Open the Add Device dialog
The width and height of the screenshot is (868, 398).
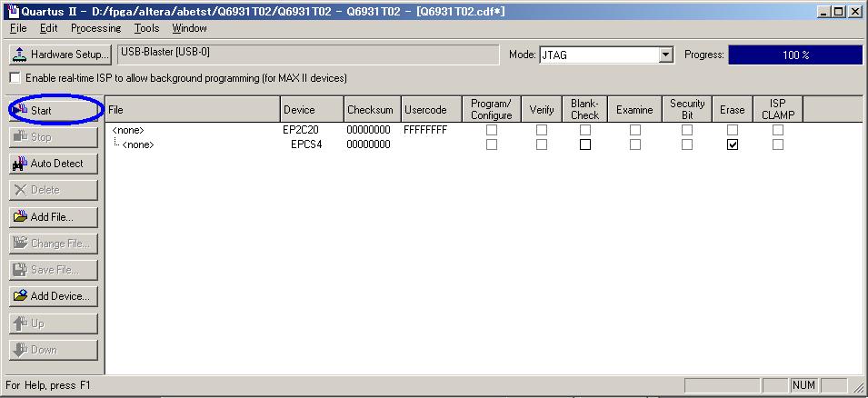[x=53, y=297]
